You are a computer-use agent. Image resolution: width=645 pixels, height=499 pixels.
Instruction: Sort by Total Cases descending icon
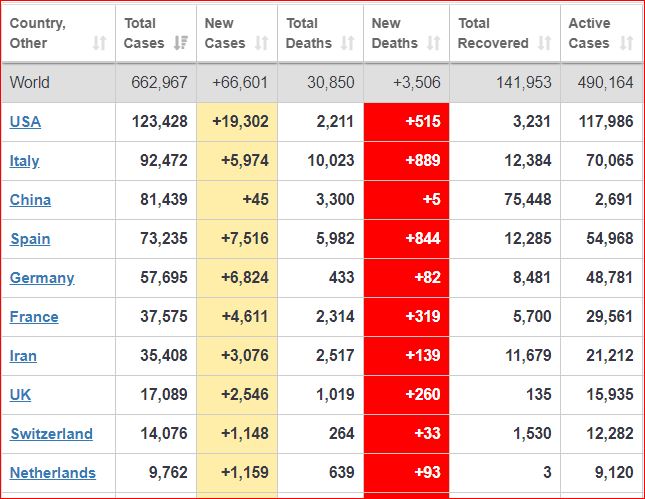(181, 43)
